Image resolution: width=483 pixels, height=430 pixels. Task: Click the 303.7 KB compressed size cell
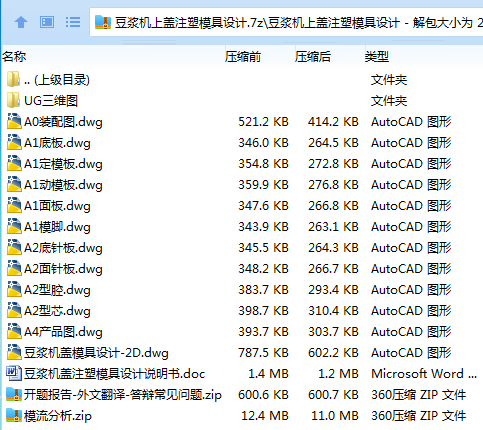[333, 332]
